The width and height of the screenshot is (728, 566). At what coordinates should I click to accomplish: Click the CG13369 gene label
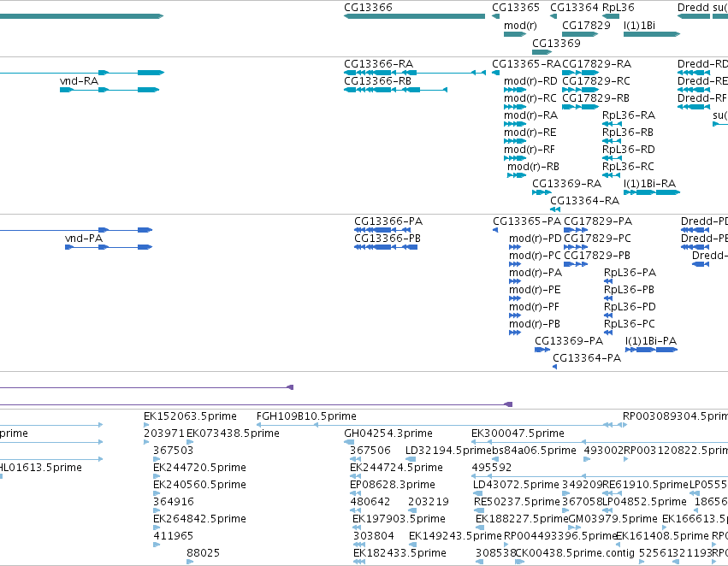tap(556, 43)
